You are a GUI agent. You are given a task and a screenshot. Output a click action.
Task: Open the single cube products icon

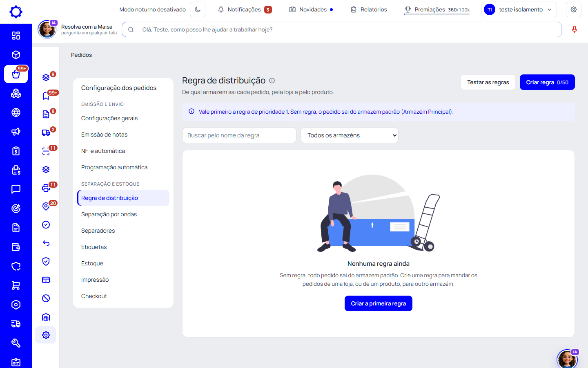(16, 55)
